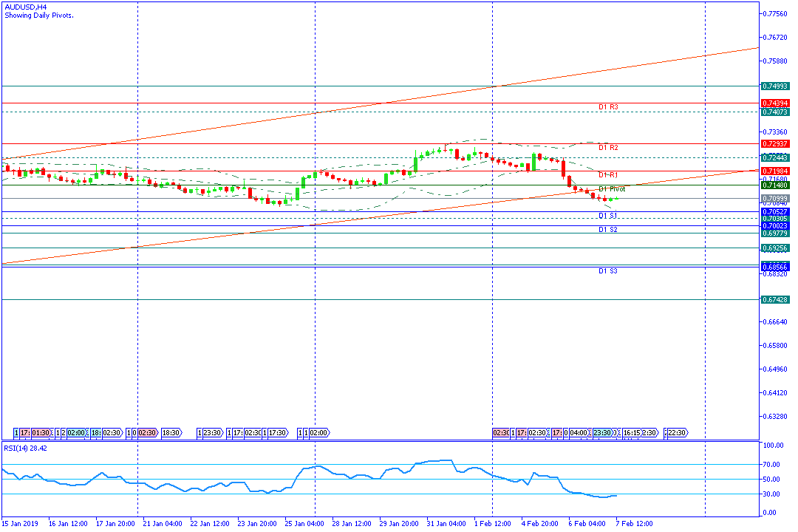Click the blue 0.68566 price label

pos(775,266)
